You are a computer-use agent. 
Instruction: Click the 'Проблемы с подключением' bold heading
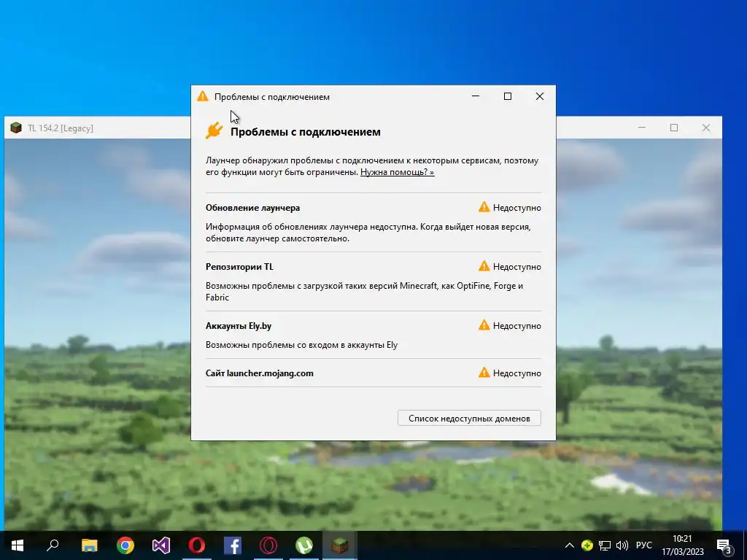[x=306, y=132]
